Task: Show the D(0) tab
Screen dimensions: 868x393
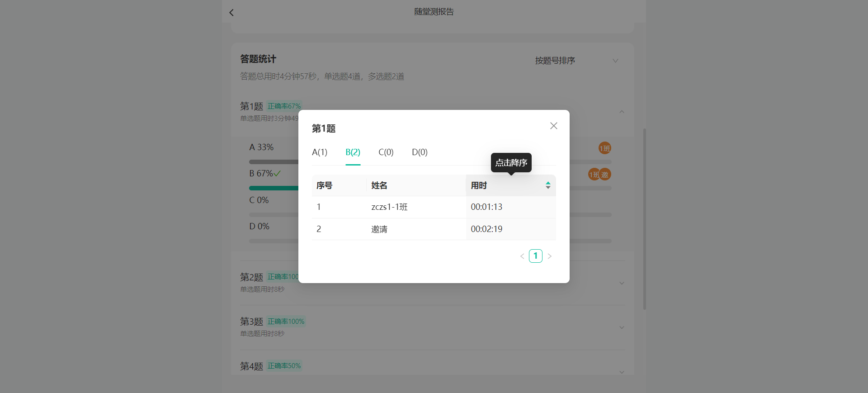Action: coord(420,152)
